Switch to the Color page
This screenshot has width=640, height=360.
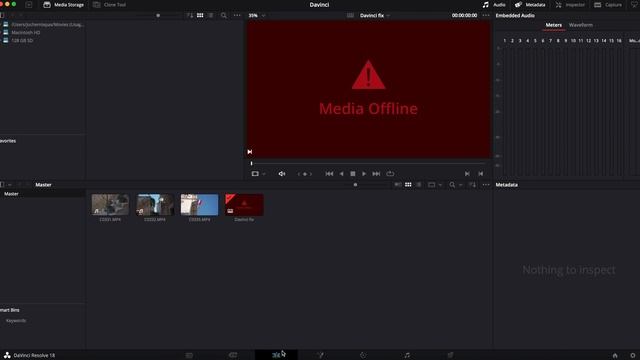click(x=363, y=355)
